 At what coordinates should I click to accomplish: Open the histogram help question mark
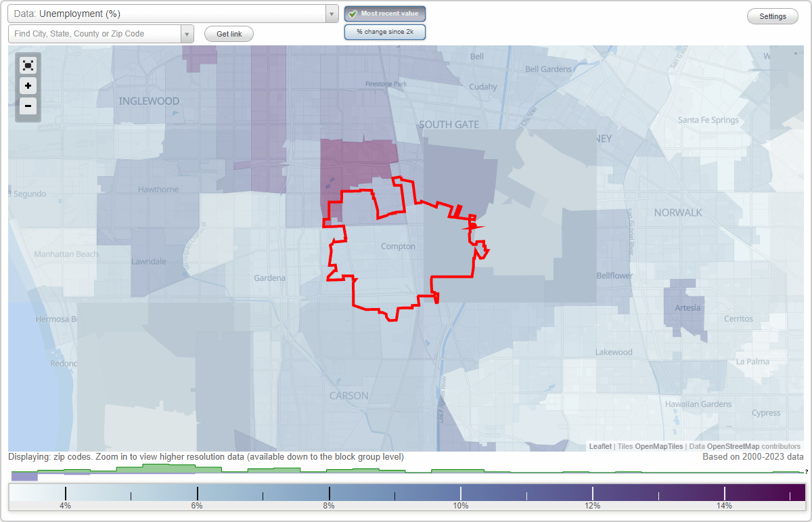[807, 473]
